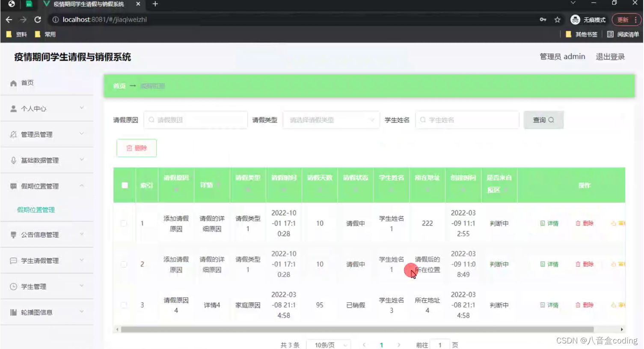Screen dimensions: 644x349
Task: Click the 删除 batch delete button
Action: 137,148
